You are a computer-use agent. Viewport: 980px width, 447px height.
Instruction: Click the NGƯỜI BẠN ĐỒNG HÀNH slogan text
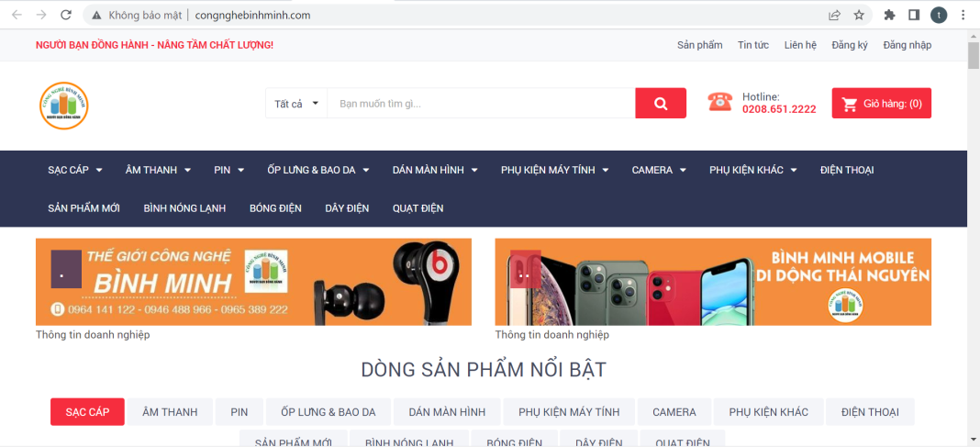click(154, 45)
